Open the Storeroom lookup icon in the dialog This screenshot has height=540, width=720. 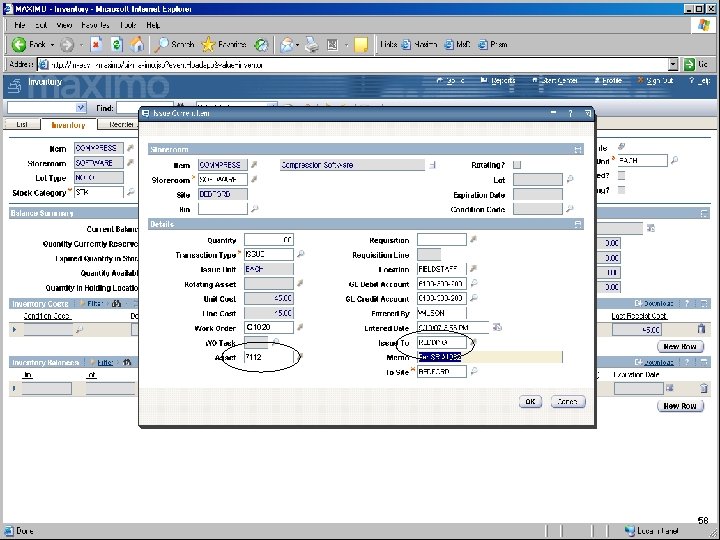[254, 179]
